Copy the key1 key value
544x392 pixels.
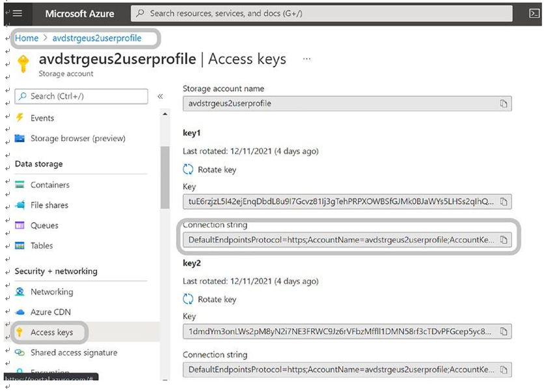point(504,202)
